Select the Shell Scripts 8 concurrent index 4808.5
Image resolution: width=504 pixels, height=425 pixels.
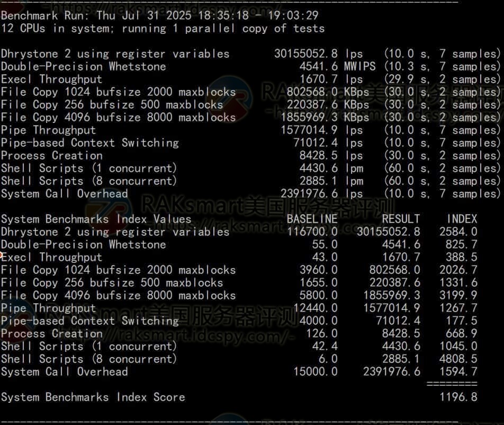458,359
